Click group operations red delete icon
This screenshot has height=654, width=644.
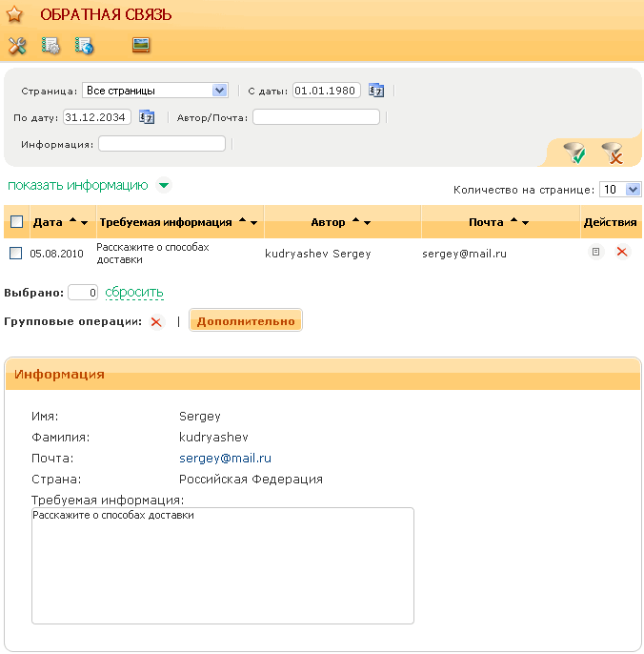[156, 322]
